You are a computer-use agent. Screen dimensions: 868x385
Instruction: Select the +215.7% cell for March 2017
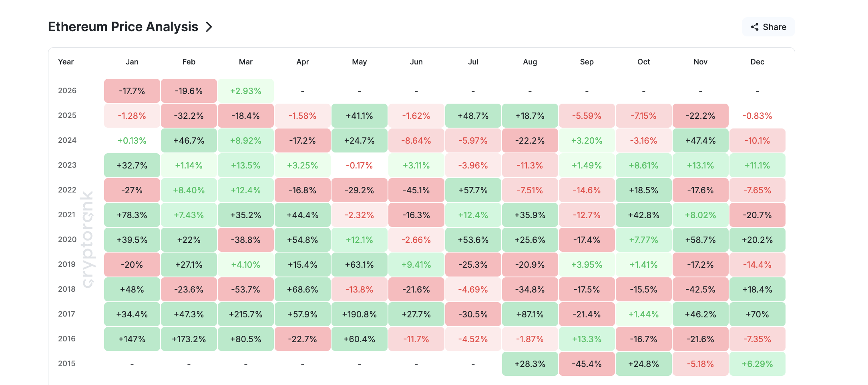click(x=245, y=314)
